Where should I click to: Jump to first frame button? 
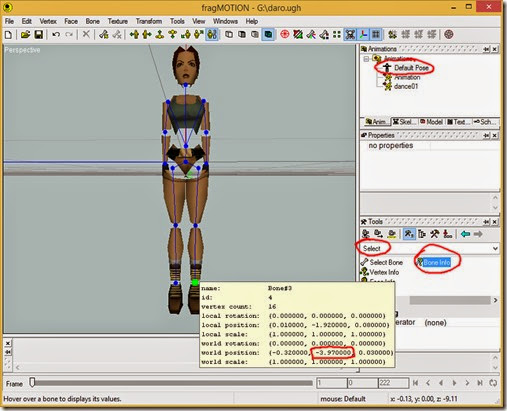point(415,383)
